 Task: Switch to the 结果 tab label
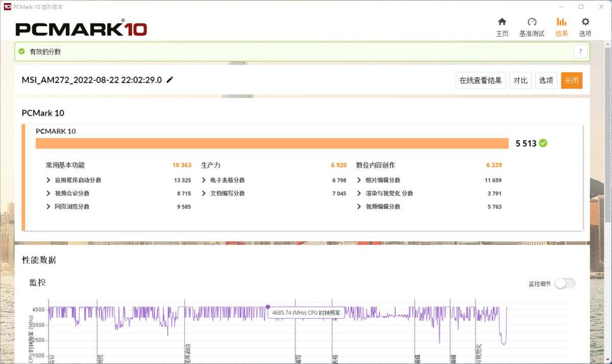pos(562,34)
